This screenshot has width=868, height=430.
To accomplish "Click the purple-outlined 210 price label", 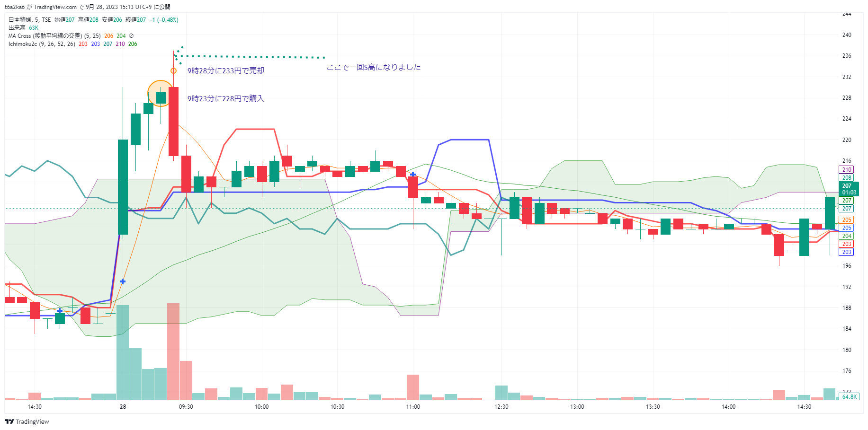I will click(x=847, y=170).
